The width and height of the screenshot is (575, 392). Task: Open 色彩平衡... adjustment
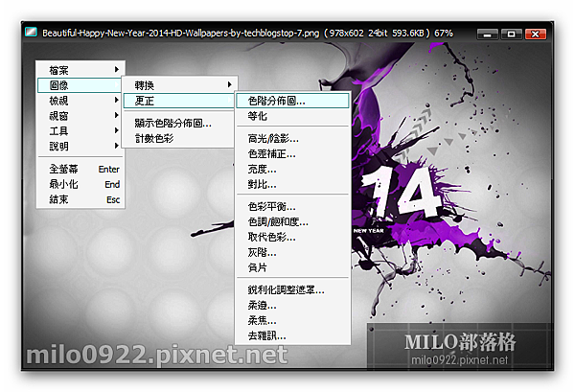[x=292, y=207]
